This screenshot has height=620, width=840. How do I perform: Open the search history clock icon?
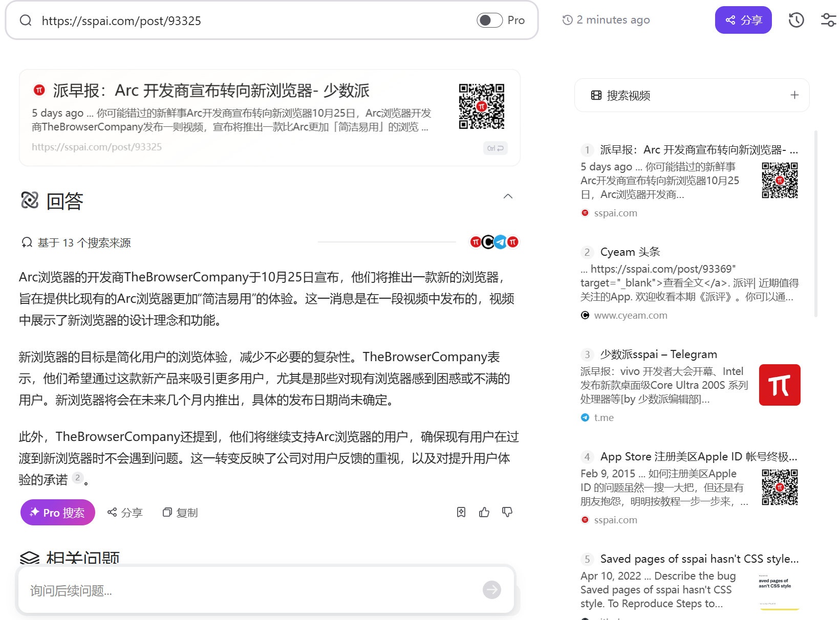pos(796,20)
